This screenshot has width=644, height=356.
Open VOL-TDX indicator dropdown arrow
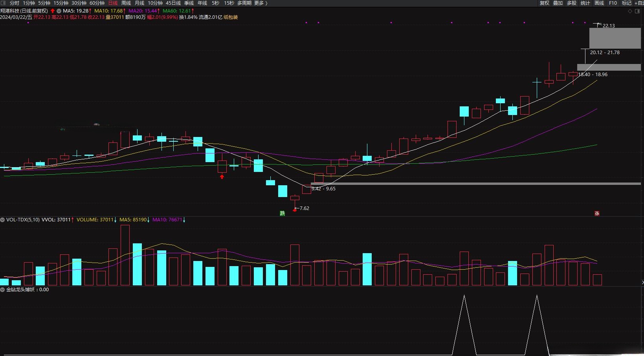click(3, 220)
